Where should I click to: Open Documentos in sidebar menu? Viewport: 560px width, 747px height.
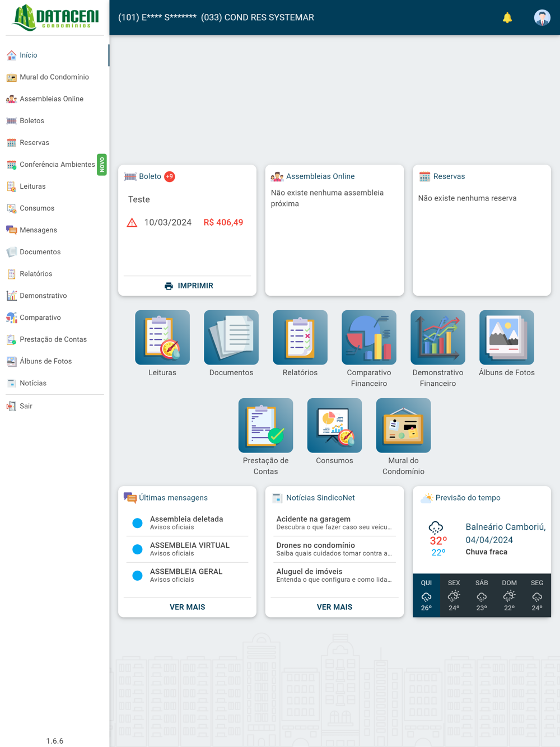(x=54, y=251)
